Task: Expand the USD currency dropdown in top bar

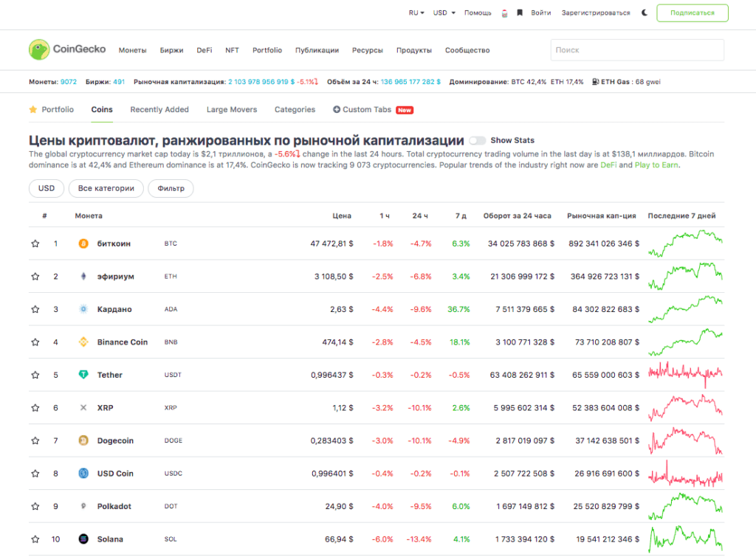Action: point(444,13)
